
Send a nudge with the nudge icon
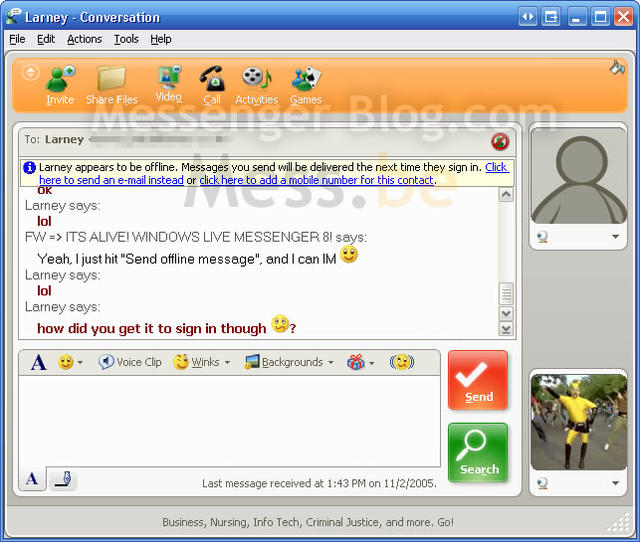402,362
